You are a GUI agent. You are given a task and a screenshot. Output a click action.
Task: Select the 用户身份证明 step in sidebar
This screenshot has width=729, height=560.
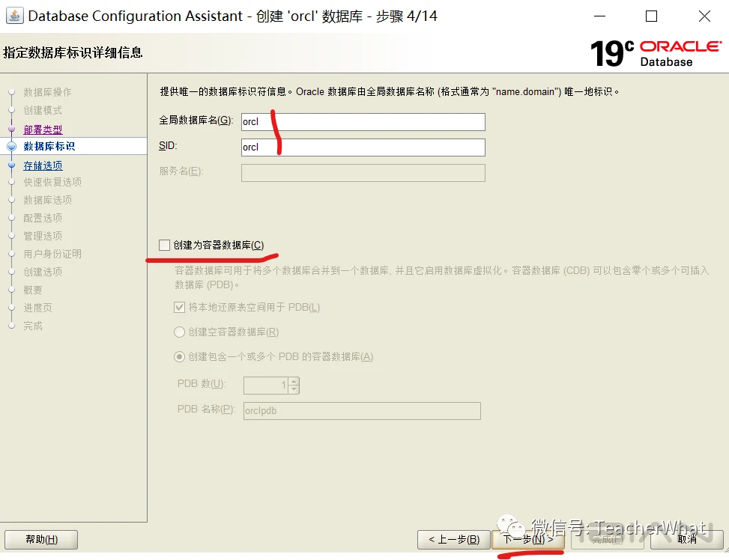point(52,254)
